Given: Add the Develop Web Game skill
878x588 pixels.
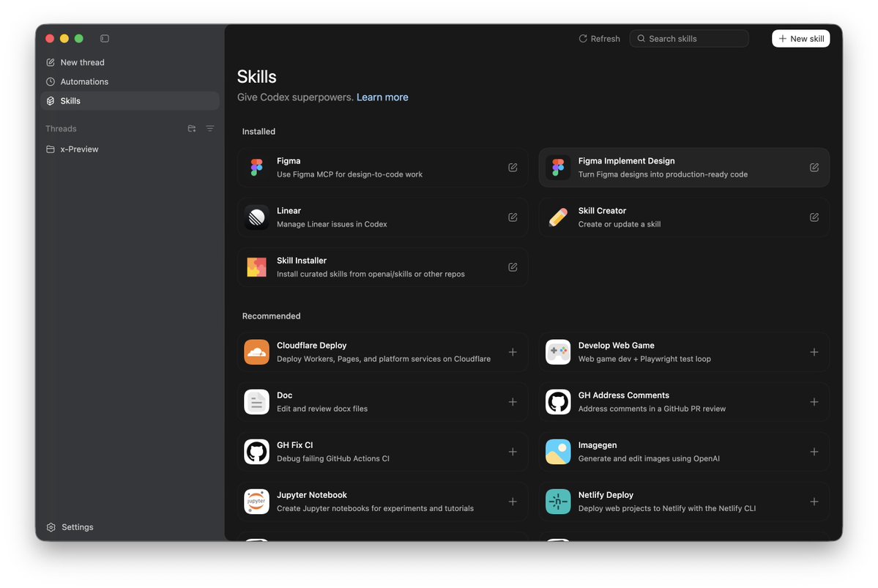Looking at the screenshot, I should [814, 352].
